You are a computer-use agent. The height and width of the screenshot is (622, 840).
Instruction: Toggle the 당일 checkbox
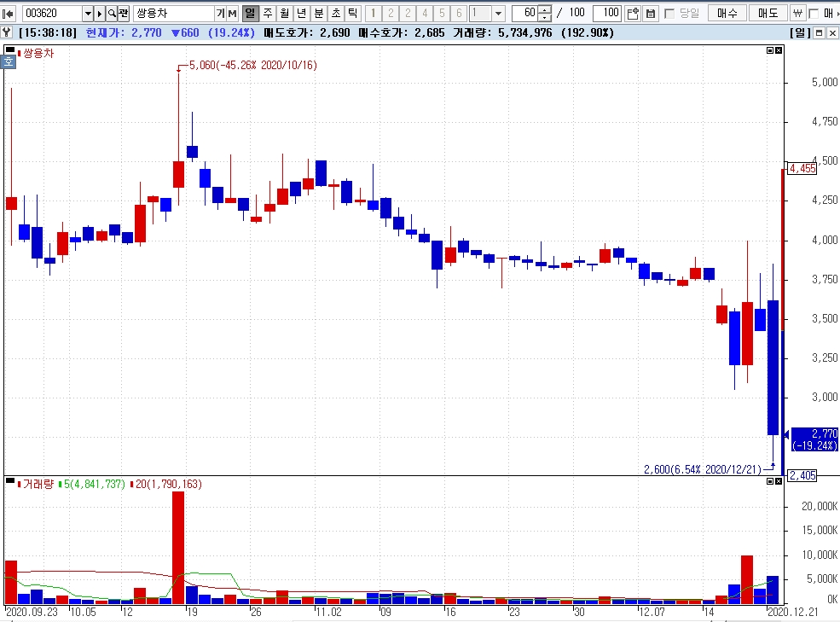[x=669, y=14]
